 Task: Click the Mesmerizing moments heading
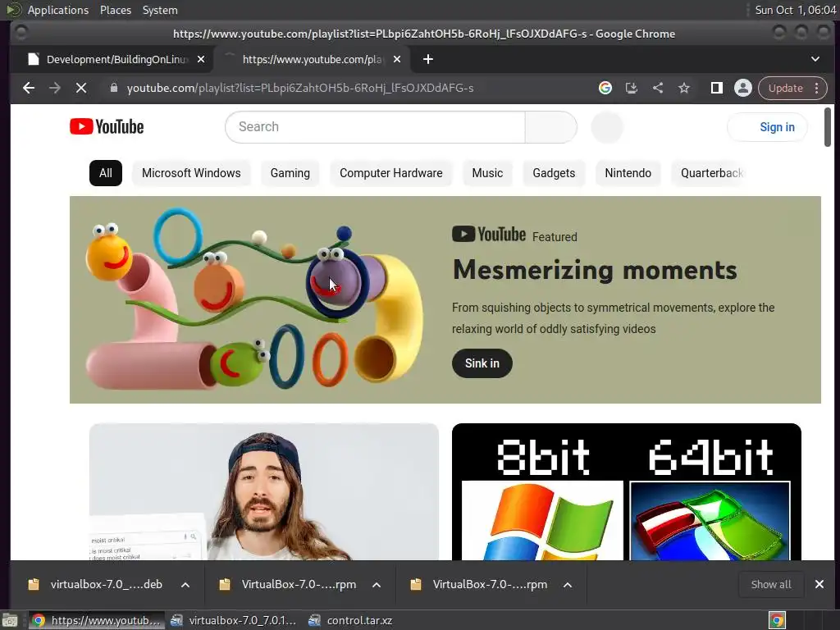595,269
